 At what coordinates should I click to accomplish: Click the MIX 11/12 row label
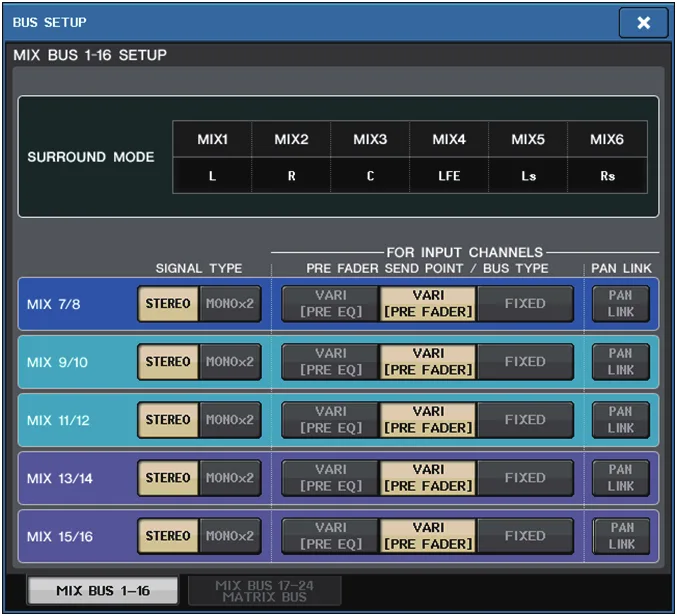pos(58,420)
